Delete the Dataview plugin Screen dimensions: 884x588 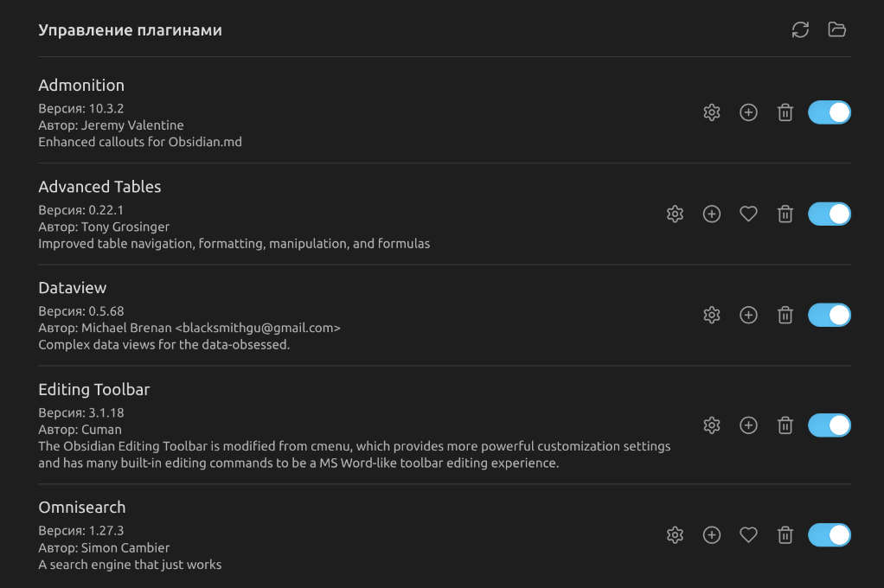pyautogui.click(x=785, y=316)
